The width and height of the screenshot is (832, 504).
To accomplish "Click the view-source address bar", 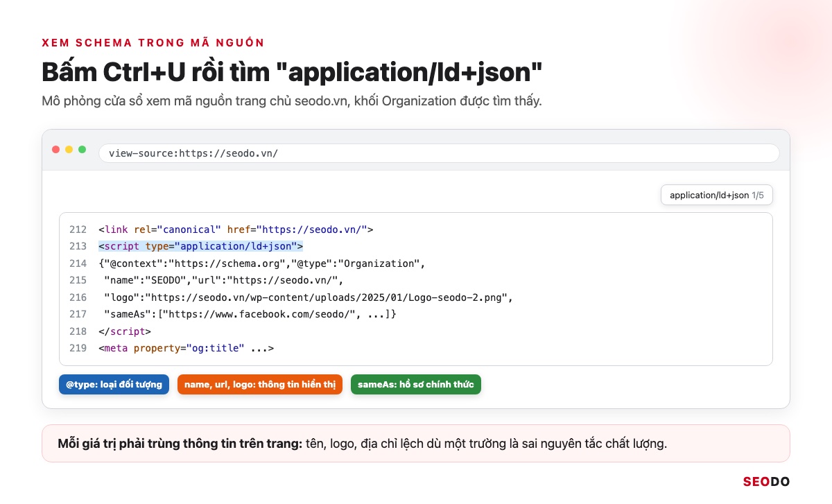I will point(439,153).
